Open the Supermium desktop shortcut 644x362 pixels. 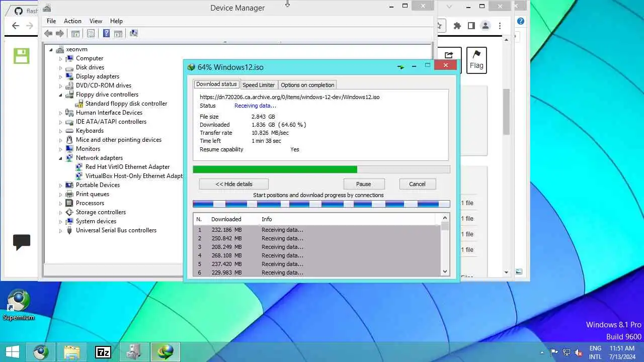(19, 305)
